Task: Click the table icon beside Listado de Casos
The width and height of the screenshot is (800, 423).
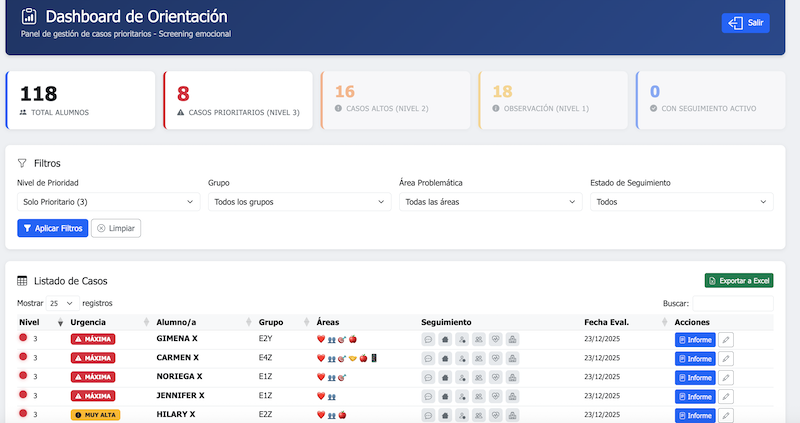Action: click(x=22, y=281)
